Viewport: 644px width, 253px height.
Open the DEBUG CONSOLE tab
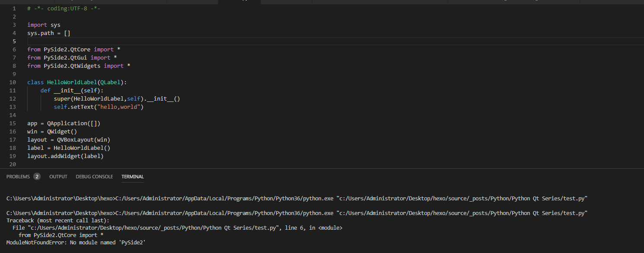(94, 177)
